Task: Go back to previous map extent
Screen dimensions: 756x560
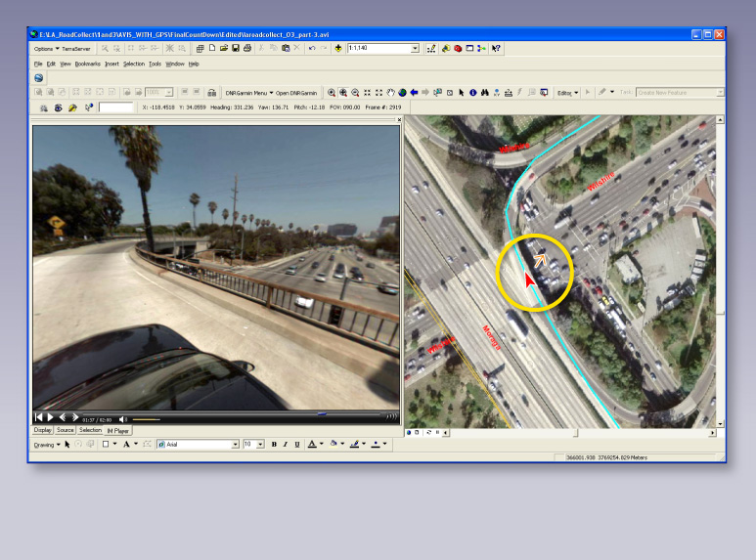Action: [x=414, y=93]
